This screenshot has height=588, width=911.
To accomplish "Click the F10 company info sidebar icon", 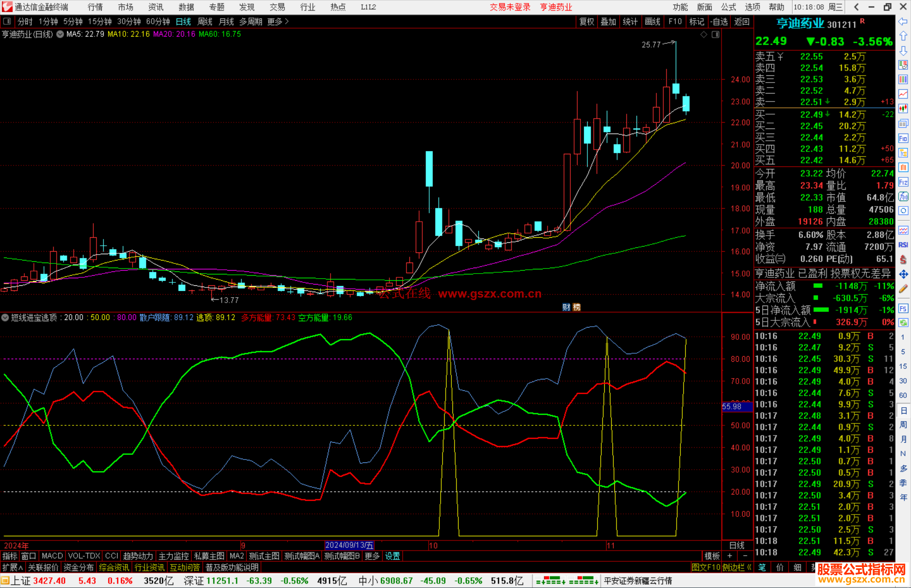I will click(903, 138).
